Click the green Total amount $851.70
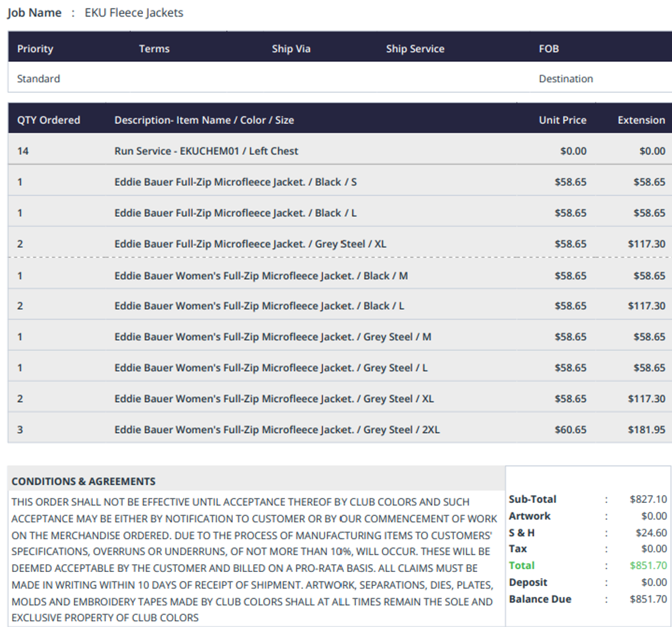Screen dimensions: 672x627 648,566
